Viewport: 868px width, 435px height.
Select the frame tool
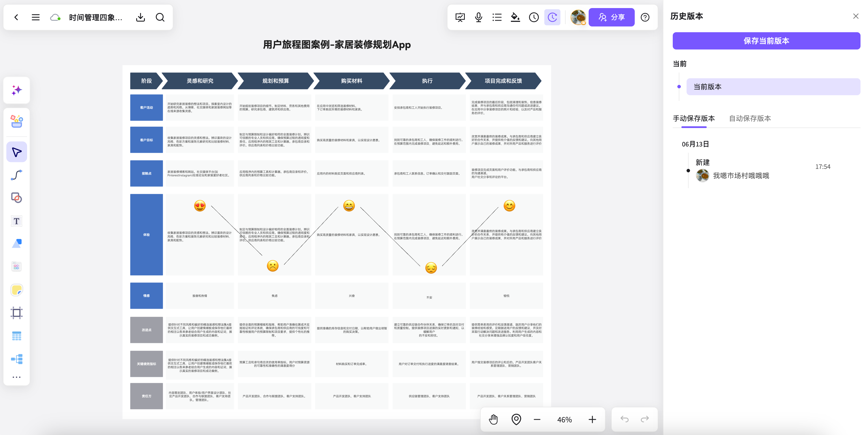pos(16,313)
